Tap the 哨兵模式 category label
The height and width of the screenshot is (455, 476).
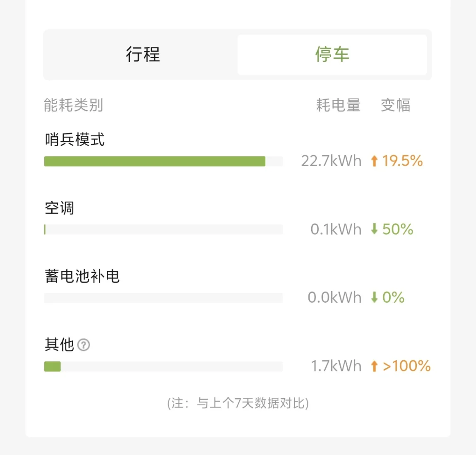tap(75, 140)
